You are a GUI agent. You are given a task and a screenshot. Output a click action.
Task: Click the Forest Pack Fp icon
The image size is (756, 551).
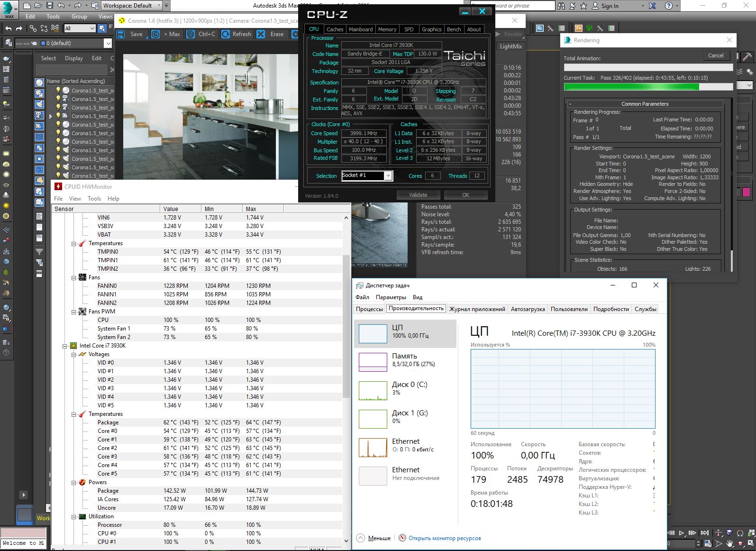coord(579,28)
